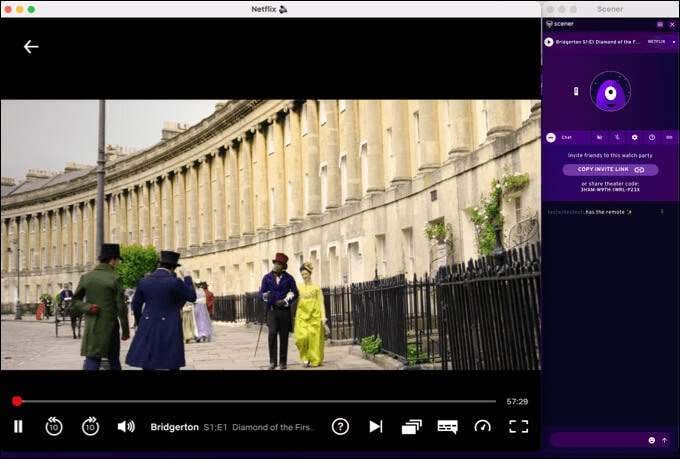This screenshot has height=459, width=680.
Task: Open the dropdown arrow next to NETFLIX label
Action: tap(673, 42)
